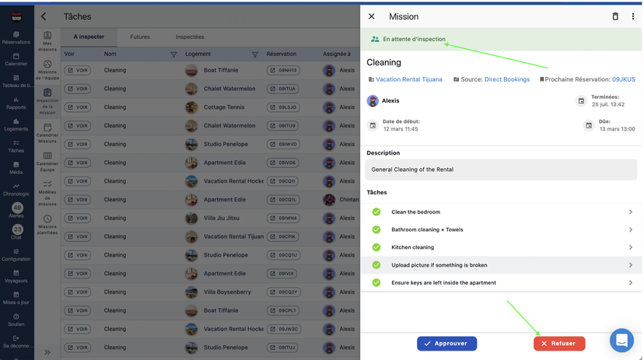Switch to the Inspectées tab
644x360 pixels.
190,37
